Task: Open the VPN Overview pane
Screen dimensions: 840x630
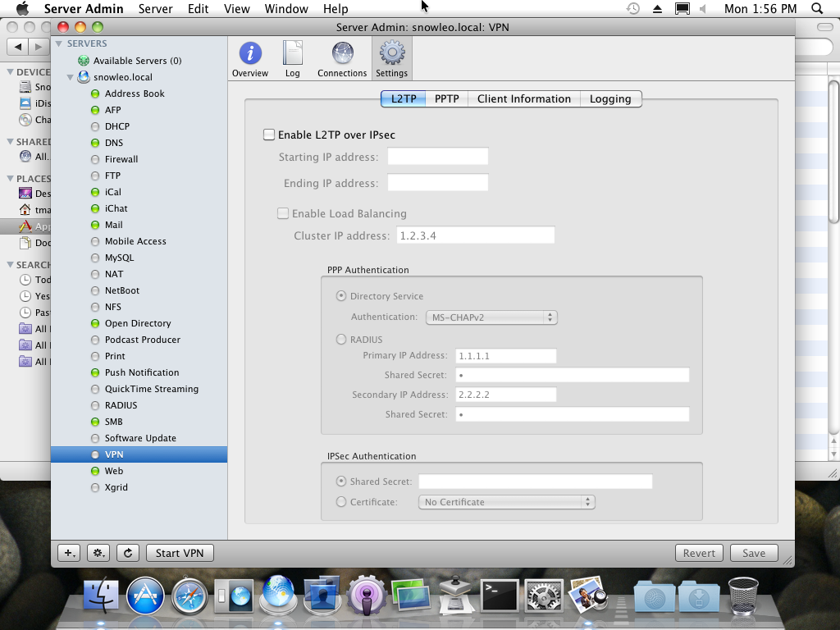Action: [x=249, y=59]
